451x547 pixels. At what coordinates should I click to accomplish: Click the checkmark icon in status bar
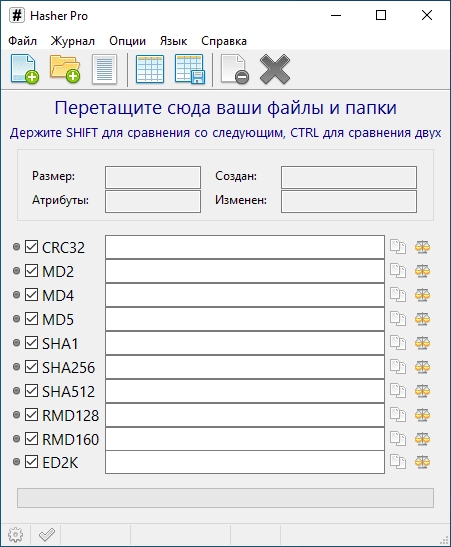click(x=47, y=534)
